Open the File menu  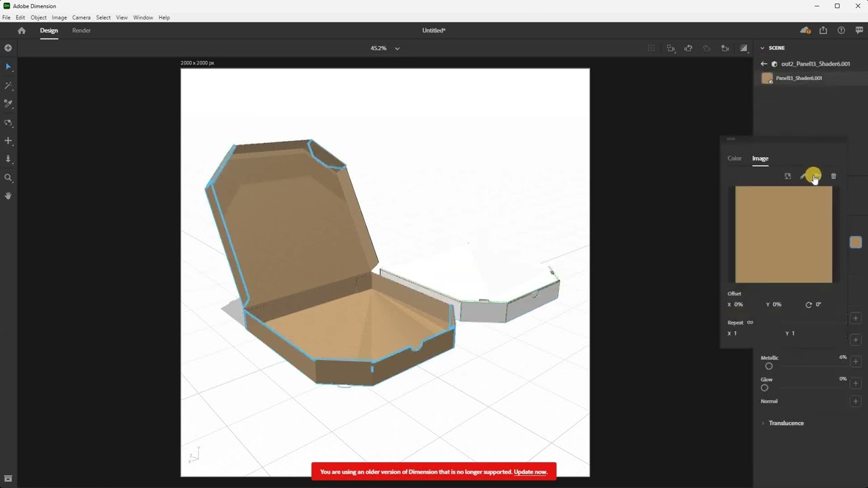pos(6,18)
